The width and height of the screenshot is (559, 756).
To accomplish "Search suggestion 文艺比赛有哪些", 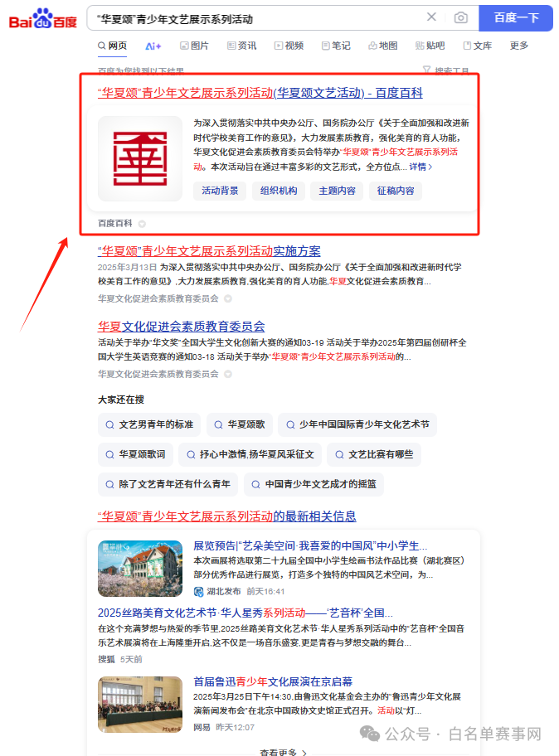I will click(x=374, y=454).
